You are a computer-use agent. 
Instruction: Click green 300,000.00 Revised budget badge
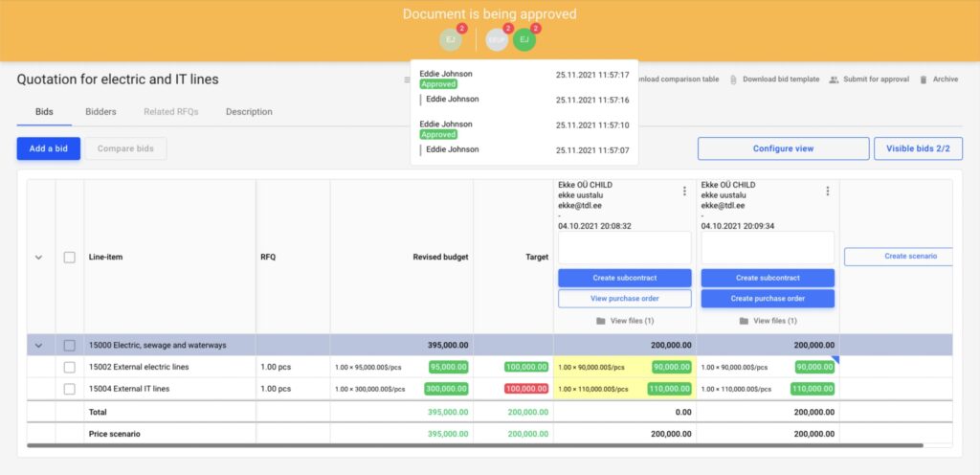click(x=446, y=389)
